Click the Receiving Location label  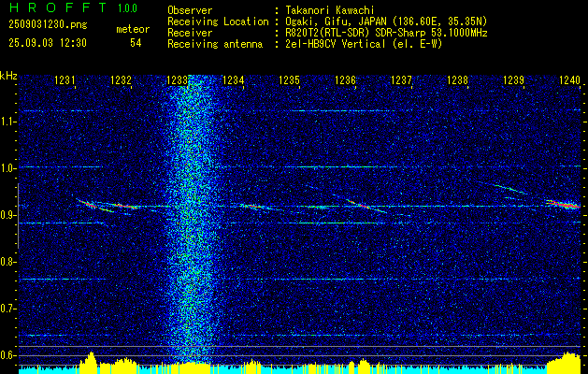[x=218, y=22]
